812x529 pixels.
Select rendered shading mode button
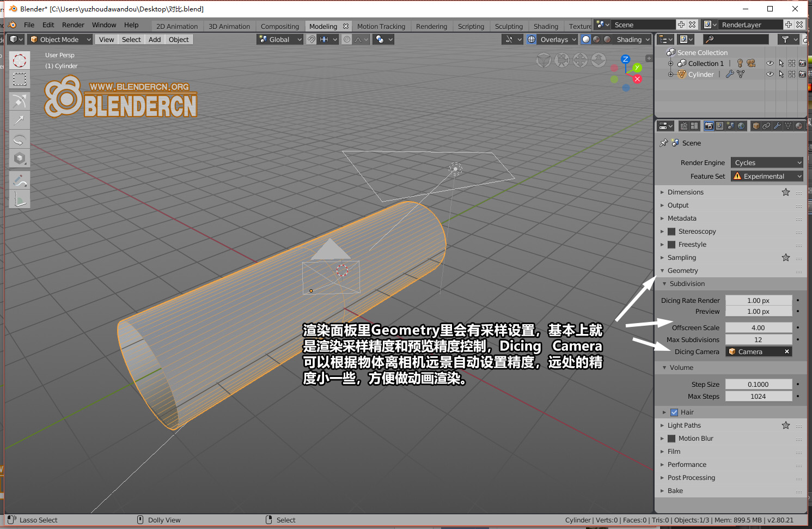(x=607, y=39)
